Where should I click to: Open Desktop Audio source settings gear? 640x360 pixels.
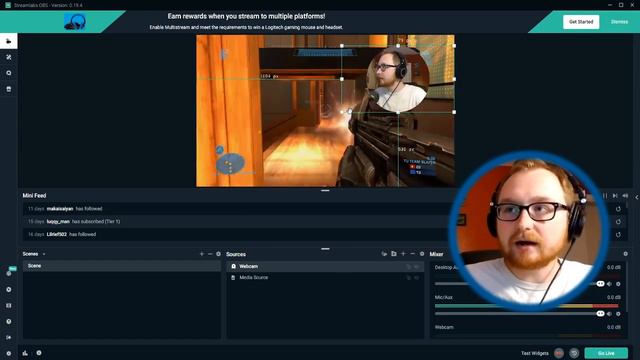(618, 284)
